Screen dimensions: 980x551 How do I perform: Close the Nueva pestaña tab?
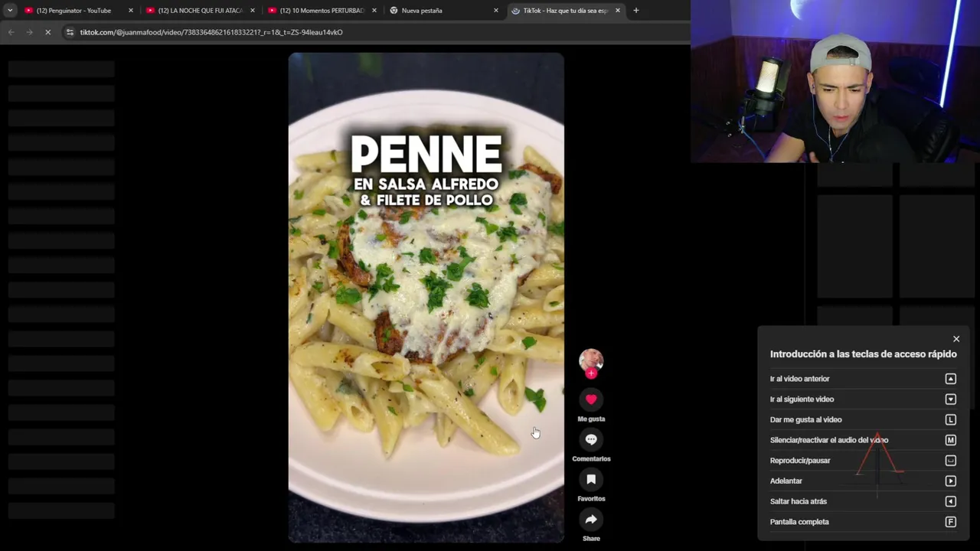[x=496, y=11]
